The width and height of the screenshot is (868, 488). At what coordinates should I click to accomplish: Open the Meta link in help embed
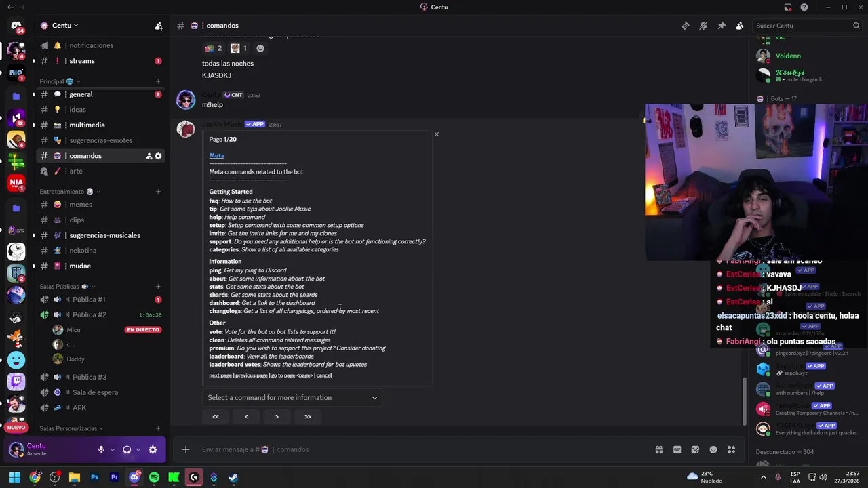216,156
